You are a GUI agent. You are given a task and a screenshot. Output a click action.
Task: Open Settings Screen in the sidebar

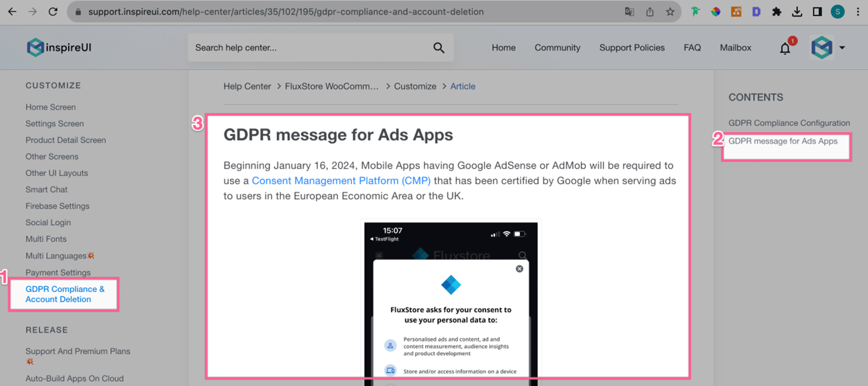(x=55, y=123)
